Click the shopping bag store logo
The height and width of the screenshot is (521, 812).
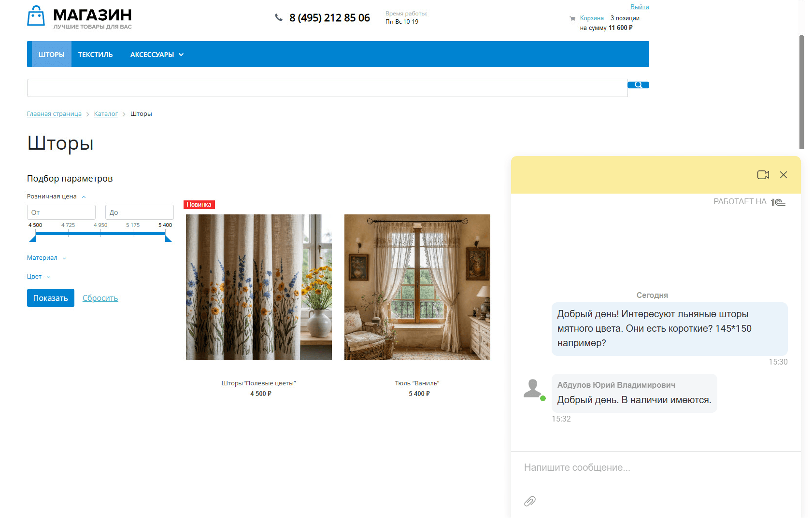coord(36,16)
